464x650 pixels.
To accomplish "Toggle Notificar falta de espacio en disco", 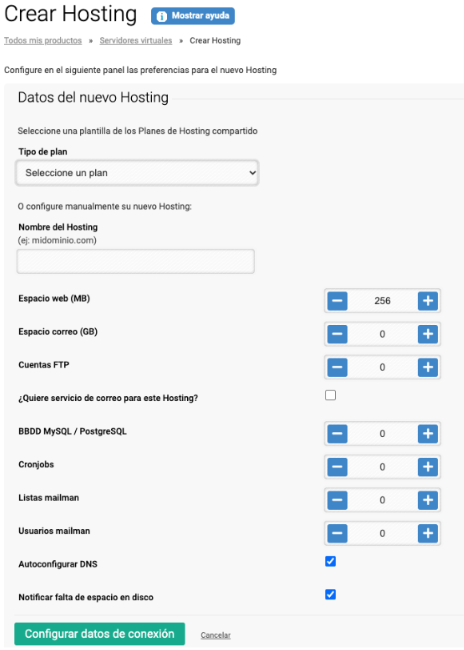I will (x=330, y=594).
